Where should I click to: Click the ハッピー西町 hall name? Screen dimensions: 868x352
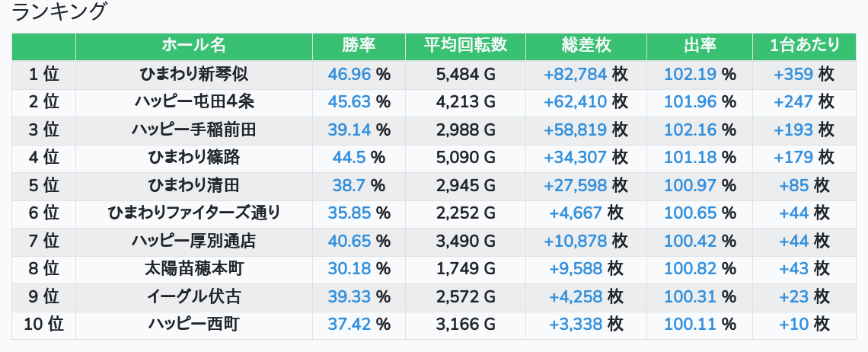point(193,325)
